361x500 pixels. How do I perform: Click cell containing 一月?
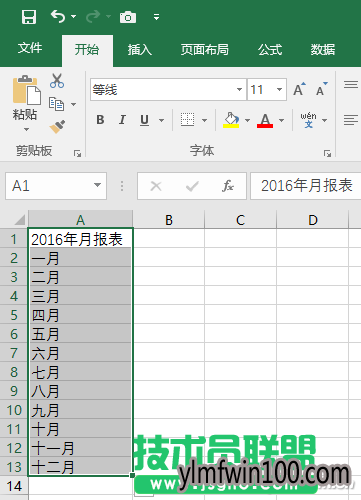coord(81,258)
